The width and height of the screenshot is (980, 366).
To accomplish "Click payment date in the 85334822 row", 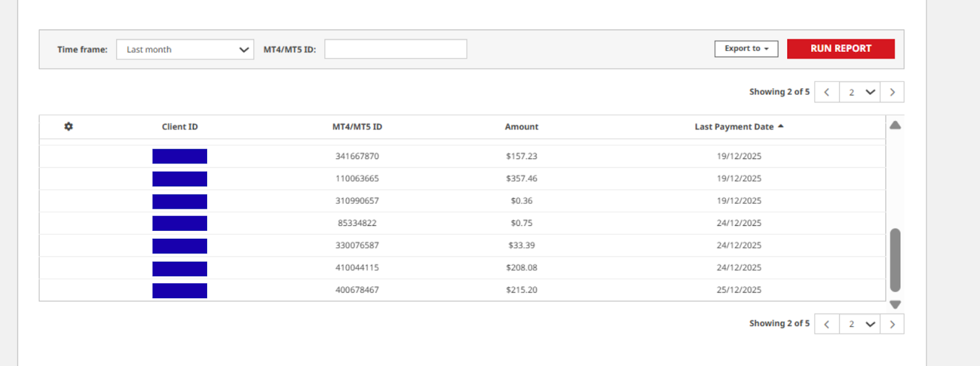I will [739, 223].
